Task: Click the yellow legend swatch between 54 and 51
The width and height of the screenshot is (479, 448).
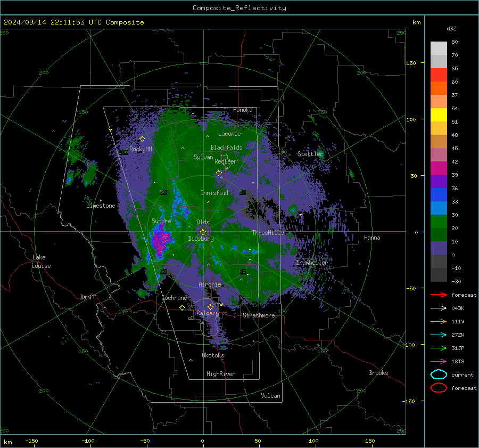Action: [439, 115]
